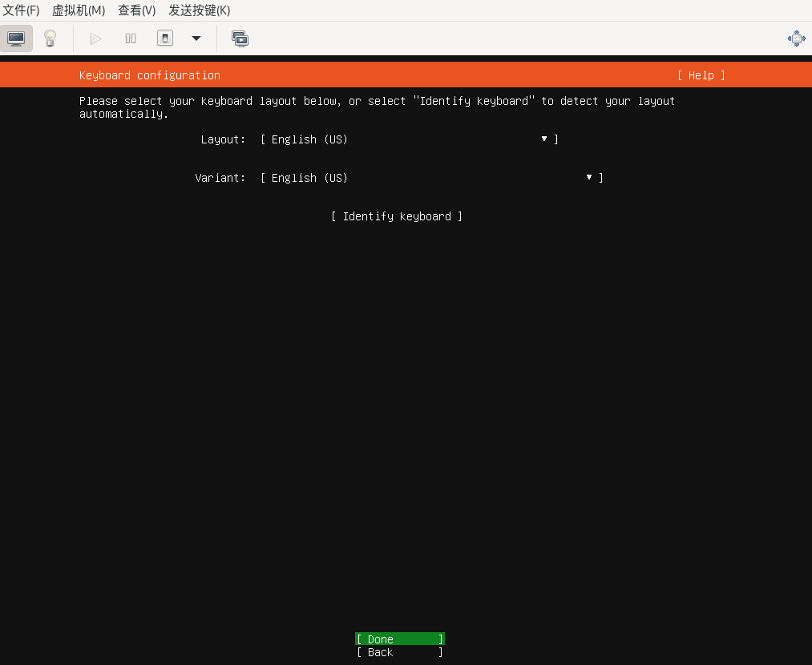Click the Run virtual machine play icon
Image resolution: width=812 pixels, height=665 pixels.
click(x=95, y=38)
